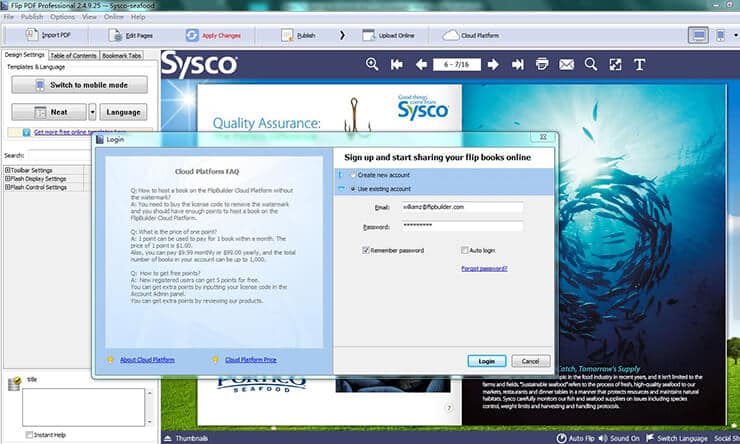Image resolution: width=740 pixels, height=444 pixels.
Task: Expand the toolbar chevron after Publish
Action: point(342,35)
